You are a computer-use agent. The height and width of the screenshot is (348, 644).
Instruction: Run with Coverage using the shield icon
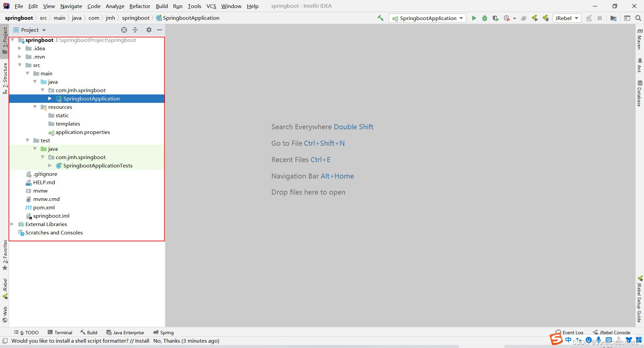tap(495, 18)
